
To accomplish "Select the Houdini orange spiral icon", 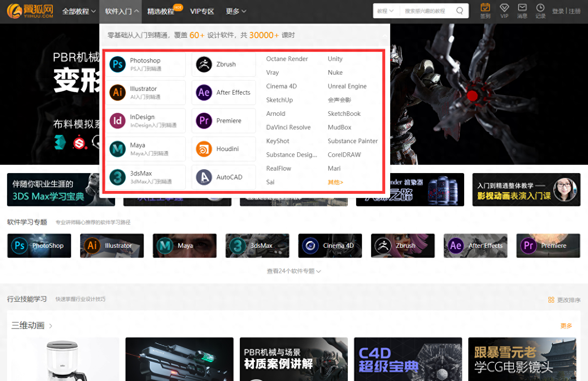I will (x=204, y=149).
